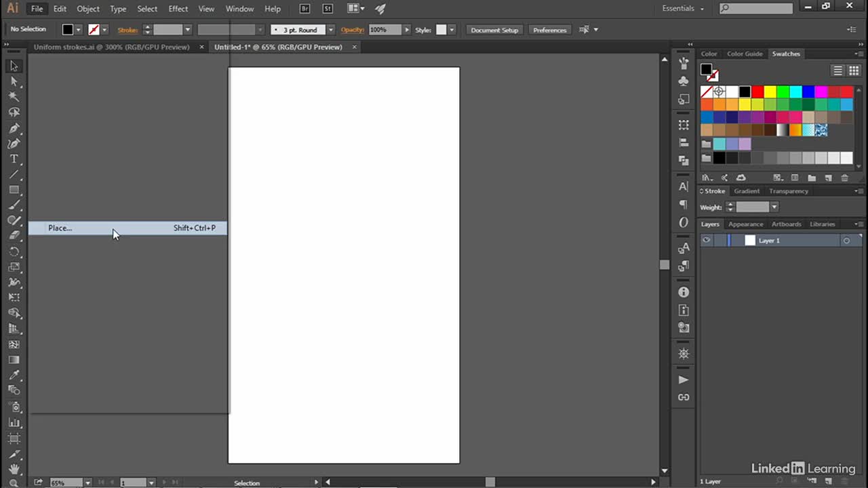
Task: Switch swatches to list view
Action: [x=838, y=70]
